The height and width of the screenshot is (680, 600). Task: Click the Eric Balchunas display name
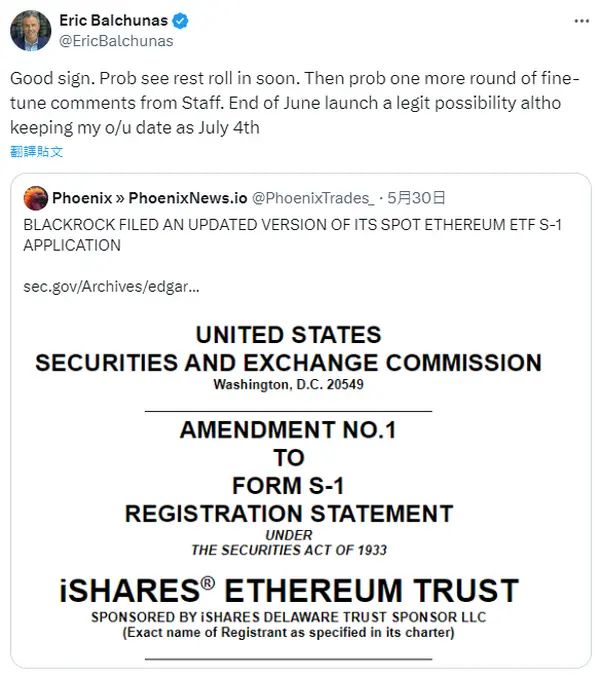coord(114,20)
